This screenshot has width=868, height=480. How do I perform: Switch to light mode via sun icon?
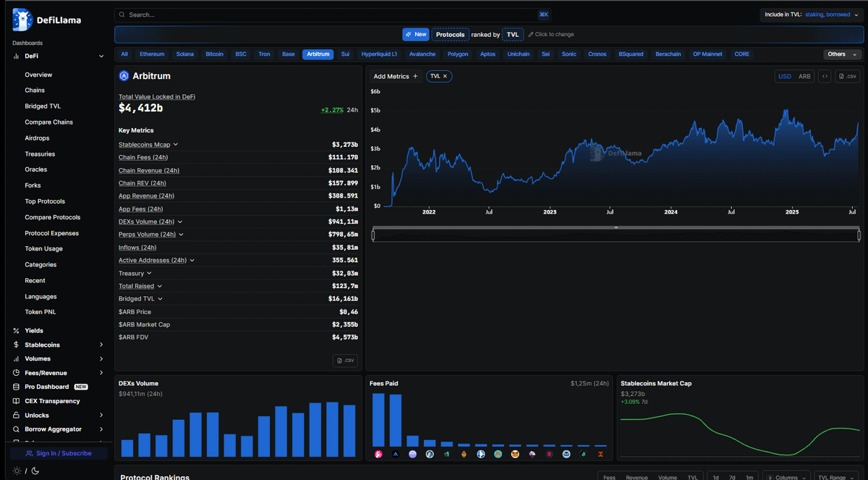click(x=17, y=471)
